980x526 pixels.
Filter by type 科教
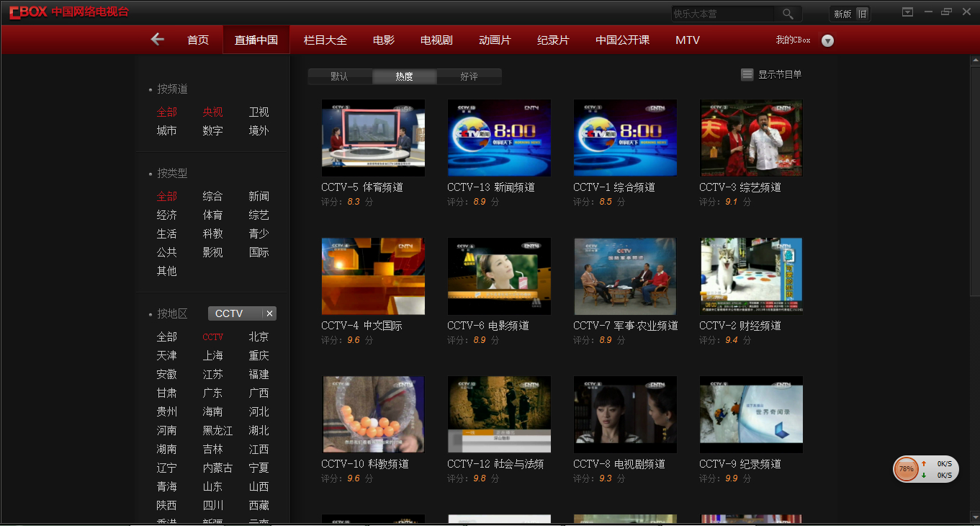pyautogui.click(x=212, y=233)
